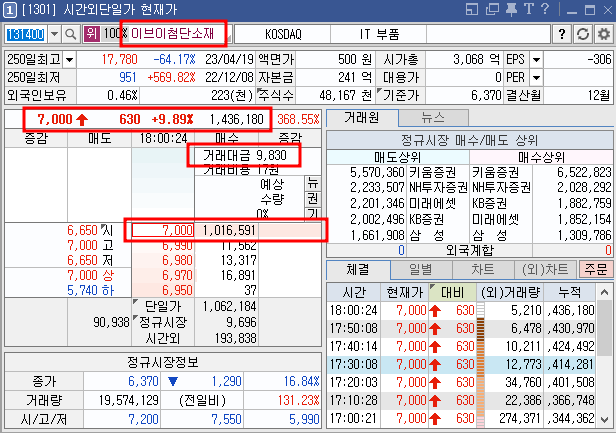Click sell volume 5,570,360 for 키움증권

pos(377,172)
